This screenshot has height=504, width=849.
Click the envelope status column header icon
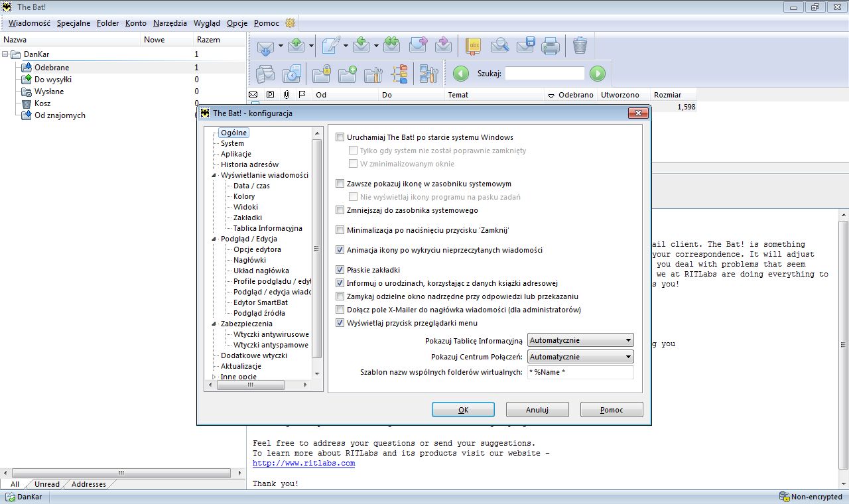(254, 95)
